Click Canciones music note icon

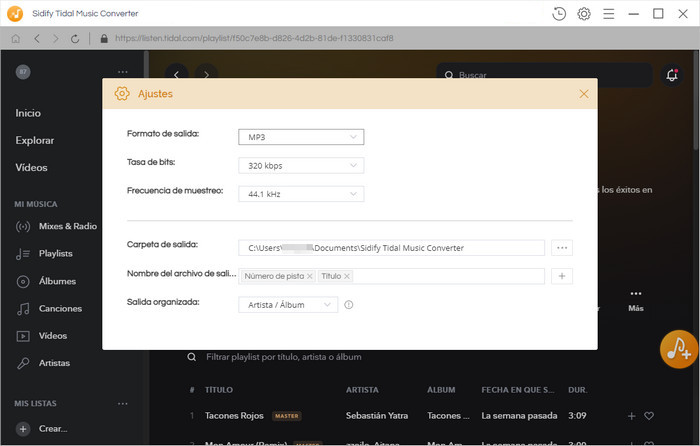point(23,309)
